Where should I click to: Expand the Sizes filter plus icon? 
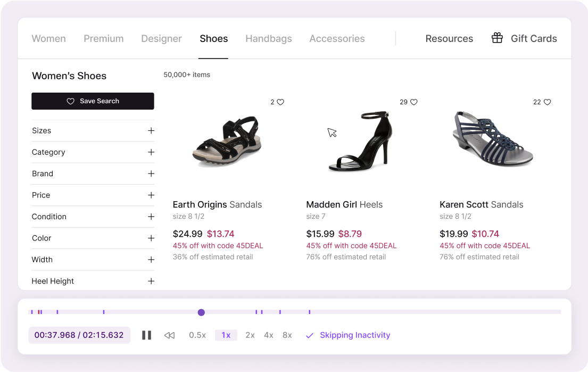tap(151, 131)
